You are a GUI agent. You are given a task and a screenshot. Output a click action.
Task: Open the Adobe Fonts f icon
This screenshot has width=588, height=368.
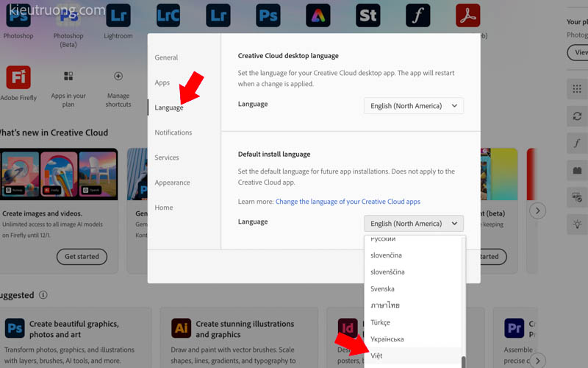(417, 15)
